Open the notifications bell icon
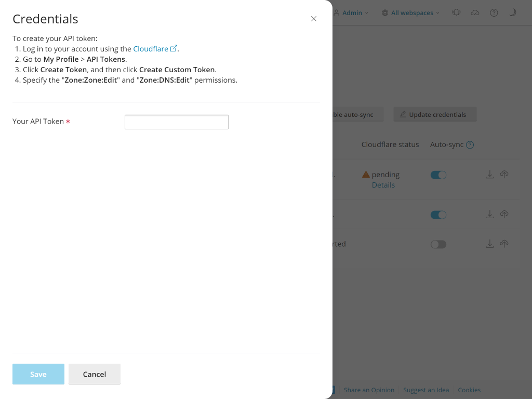This screenshot has height=399, width=532. [x=456, y=12]
